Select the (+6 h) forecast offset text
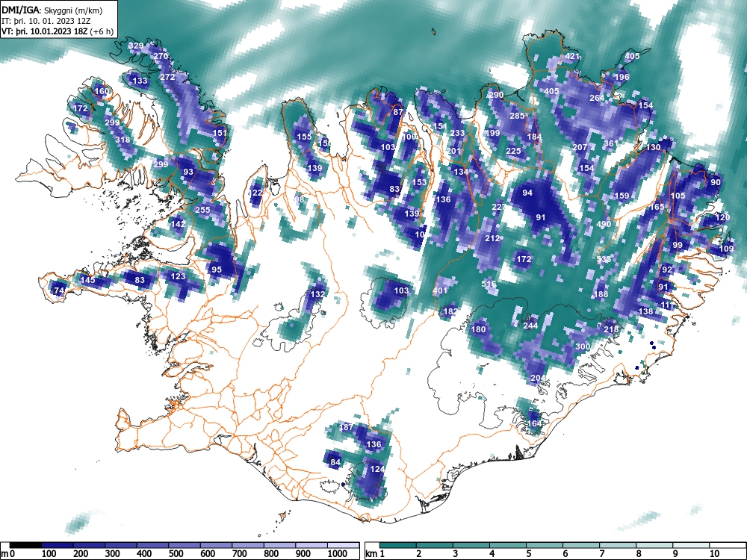Screen dimensions: 747x560 102,31
